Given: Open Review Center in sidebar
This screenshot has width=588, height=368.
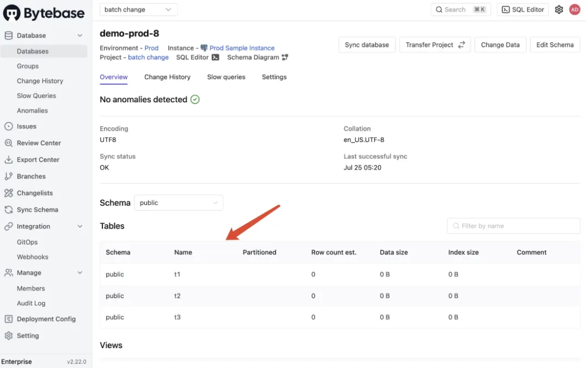Looking at the screenshot, I should tap(38, 143).
